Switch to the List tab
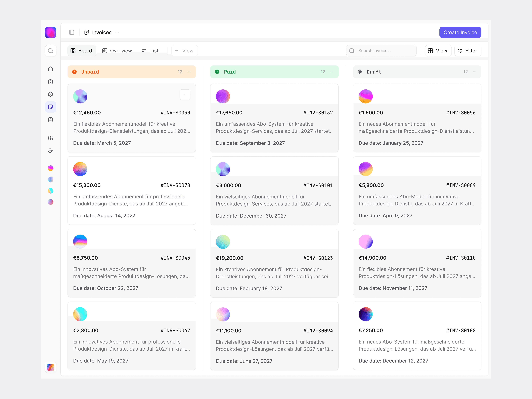Image resolution: width=532 pixels, height=399 pixels. coord(150,51)
